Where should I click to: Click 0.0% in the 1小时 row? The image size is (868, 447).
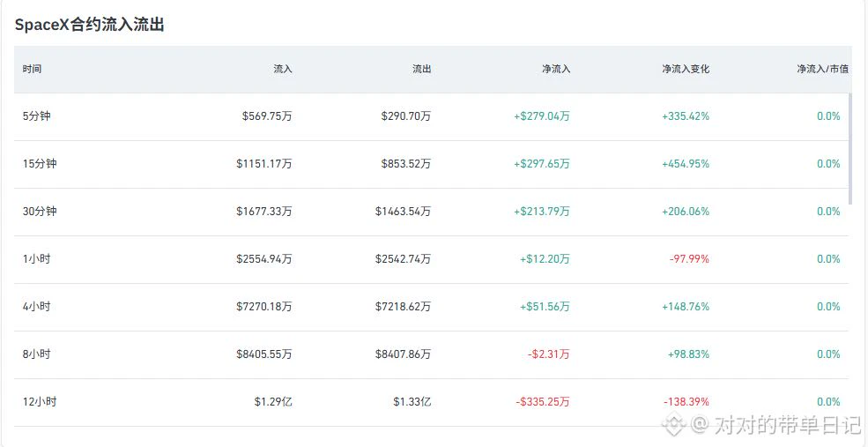click(828, 259)
